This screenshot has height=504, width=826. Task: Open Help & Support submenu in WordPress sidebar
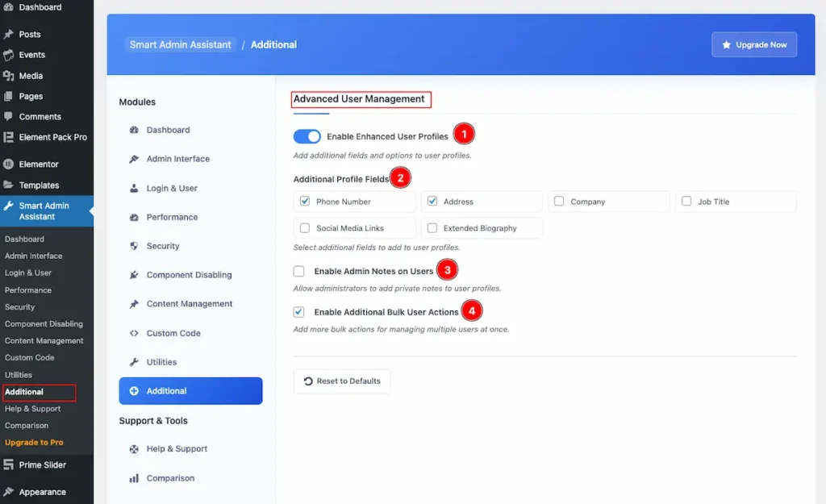click(32, 409)
